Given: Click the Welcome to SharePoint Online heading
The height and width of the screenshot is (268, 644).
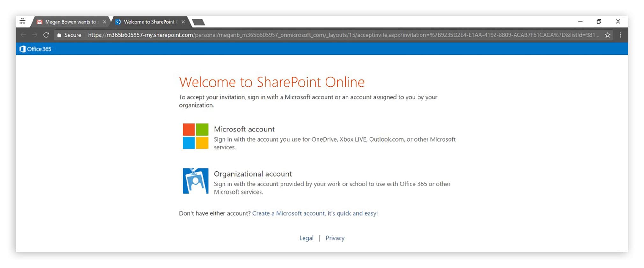Looking at the screenshot, I should point(272,82).
